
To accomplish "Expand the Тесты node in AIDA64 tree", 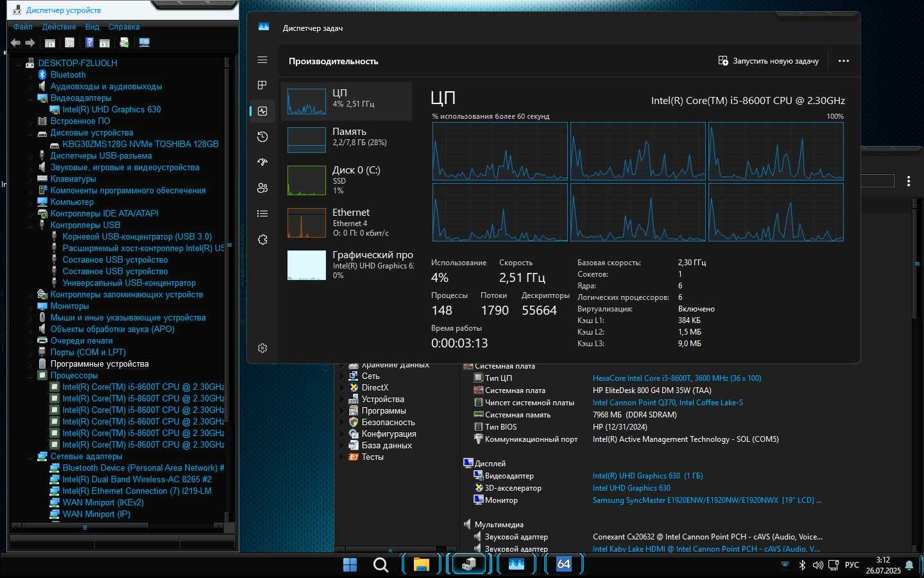I will click(342, 457).
